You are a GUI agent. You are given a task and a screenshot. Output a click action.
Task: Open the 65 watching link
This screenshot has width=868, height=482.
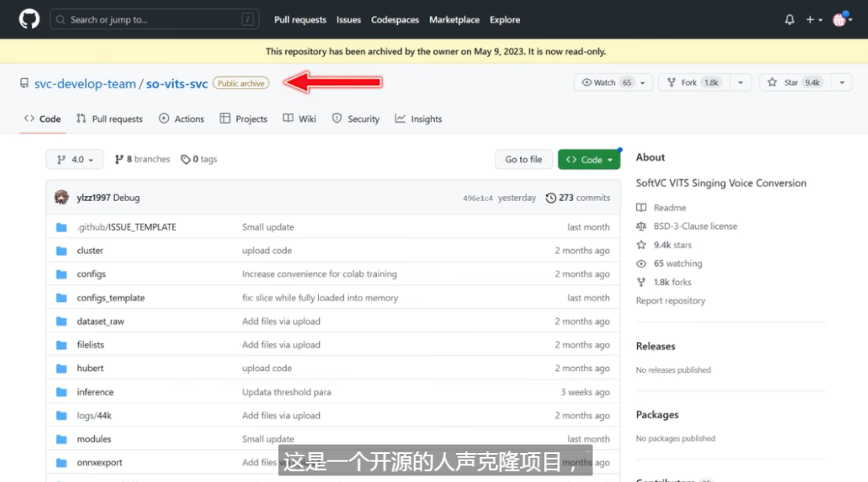(x=669, y=263)
